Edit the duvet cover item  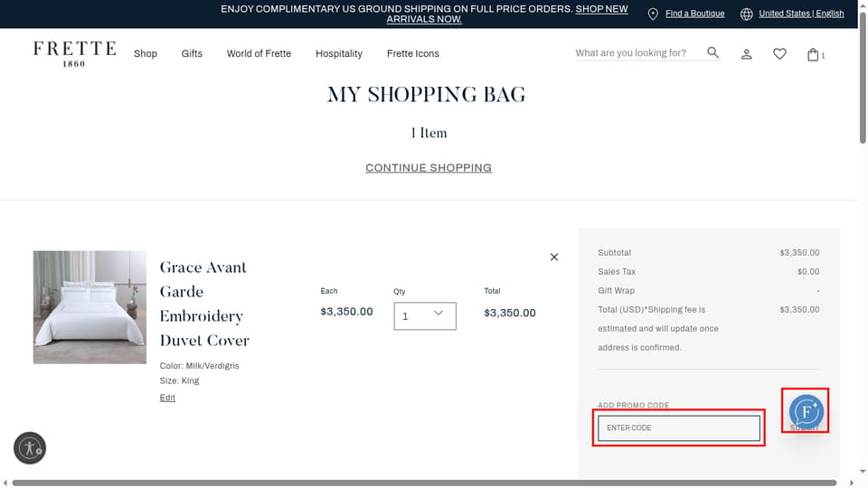[167, 398]
